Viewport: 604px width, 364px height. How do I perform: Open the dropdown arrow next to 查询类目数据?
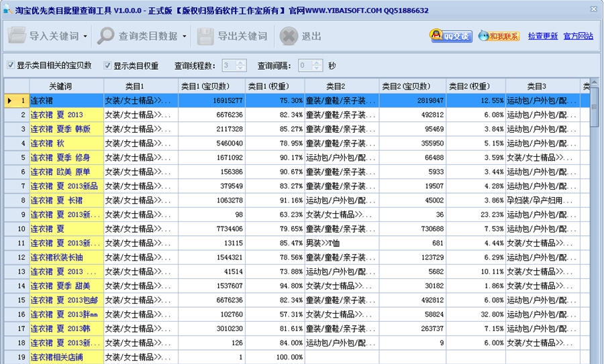[x=184, y=37]
